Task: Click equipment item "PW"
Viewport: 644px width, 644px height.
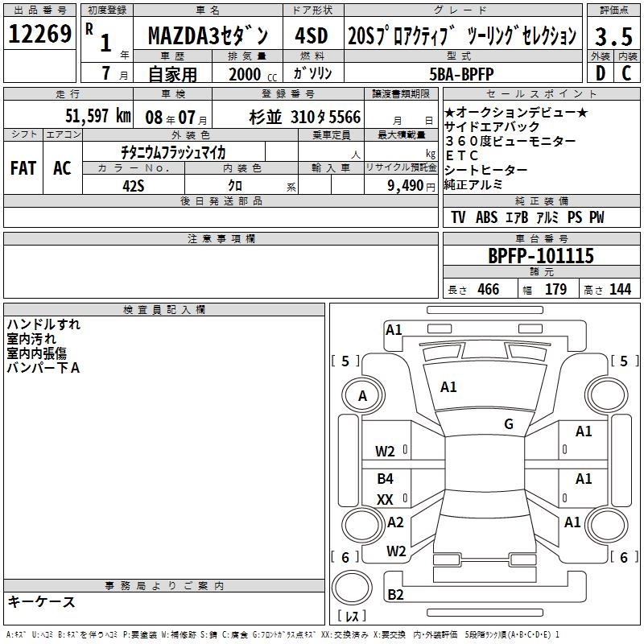Action: point(597,217)
